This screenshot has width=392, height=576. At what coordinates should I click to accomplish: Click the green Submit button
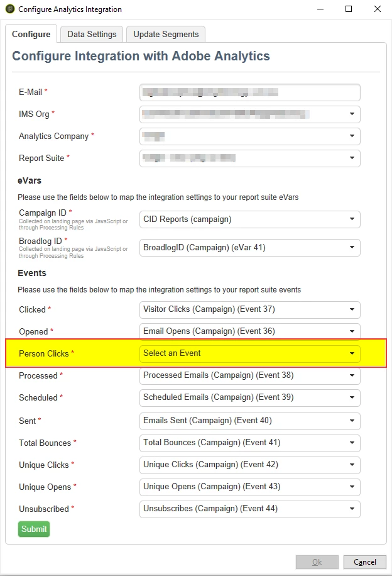[34, 529]
